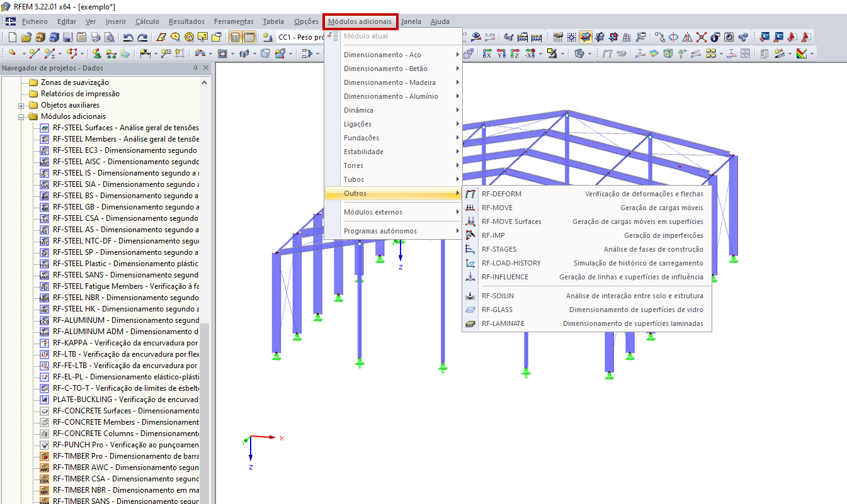The height and width of the screenshot is (504, 847).
Task: Click the red X cross icon in the toolbar
Action: click(701, 37)
